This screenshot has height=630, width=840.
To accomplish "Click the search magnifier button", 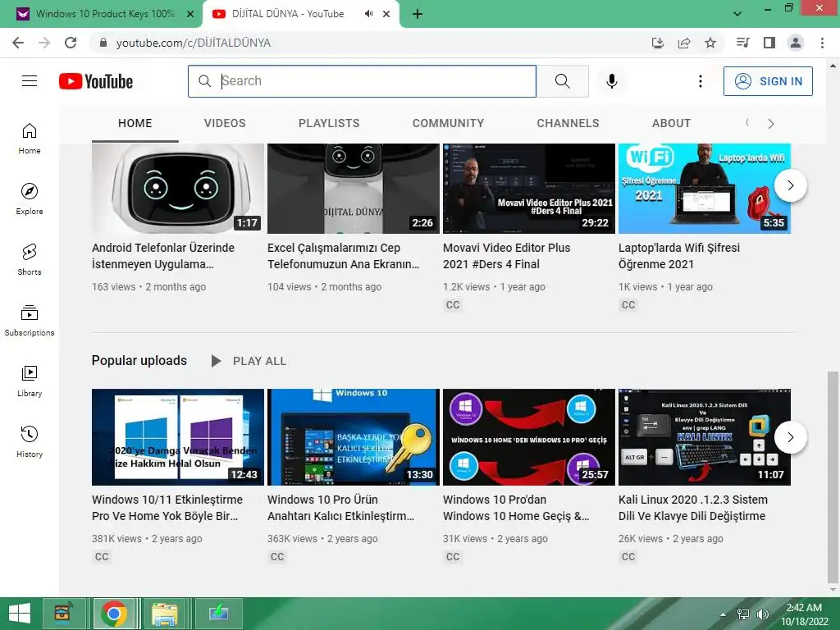I will click(x=563, y=81).
